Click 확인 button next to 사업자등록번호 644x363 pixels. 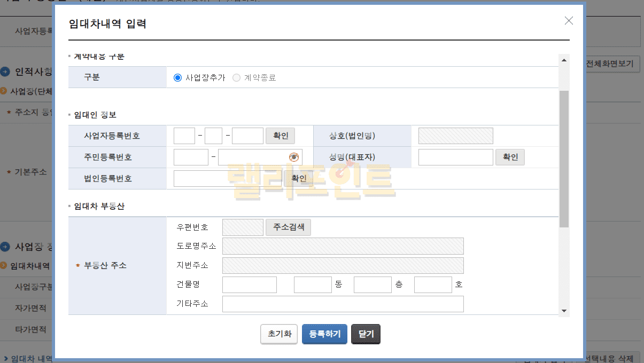pos(280,136)
